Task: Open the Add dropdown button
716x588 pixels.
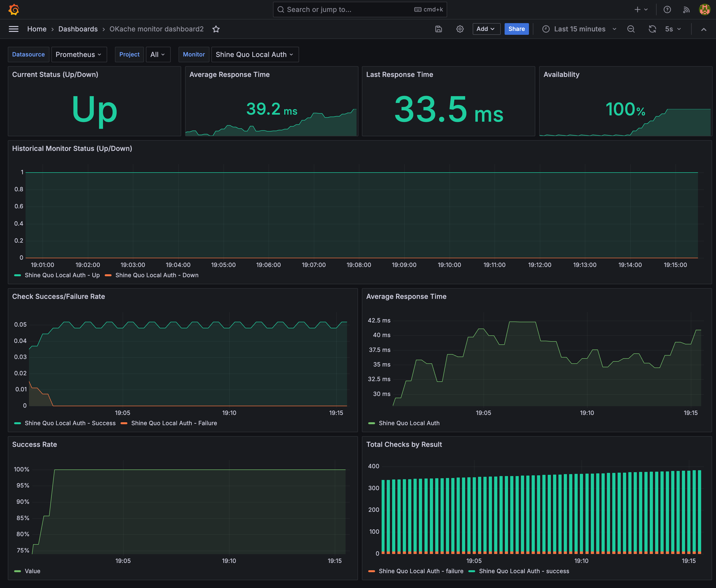Action: (x=486, y=29)
